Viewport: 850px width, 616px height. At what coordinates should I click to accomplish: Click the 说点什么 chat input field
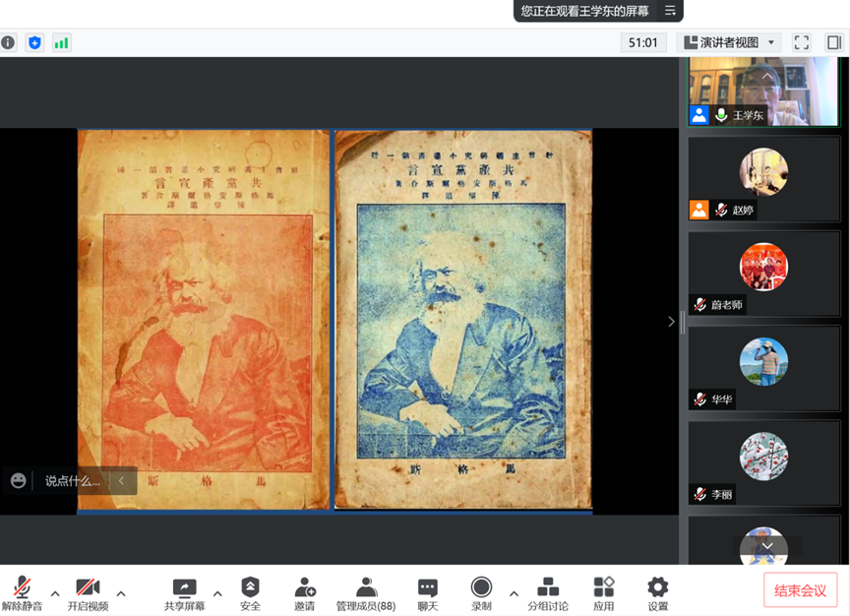coord(73,481)
